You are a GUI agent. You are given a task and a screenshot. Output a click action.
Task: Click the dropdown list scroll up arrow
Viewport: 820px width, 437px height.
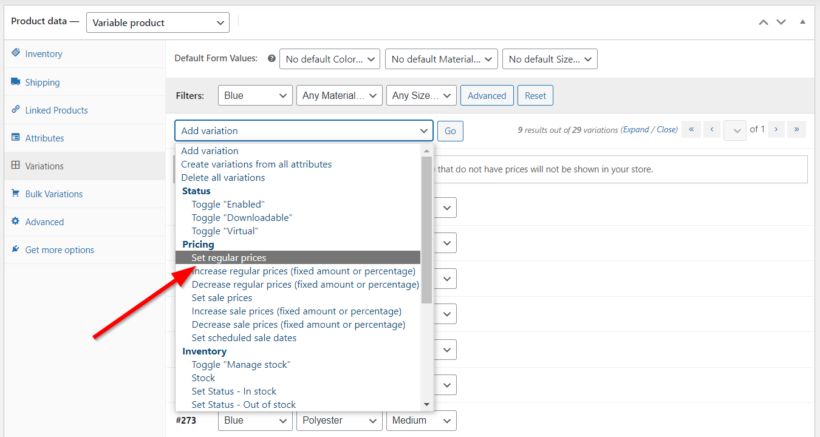pos(427,151)
